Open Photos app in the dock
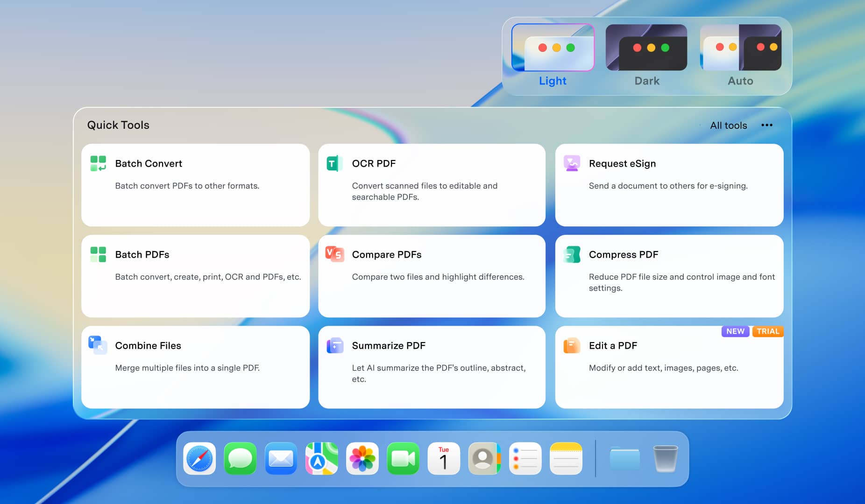Viewport: 865px width, 504px height. click(362, 459)
